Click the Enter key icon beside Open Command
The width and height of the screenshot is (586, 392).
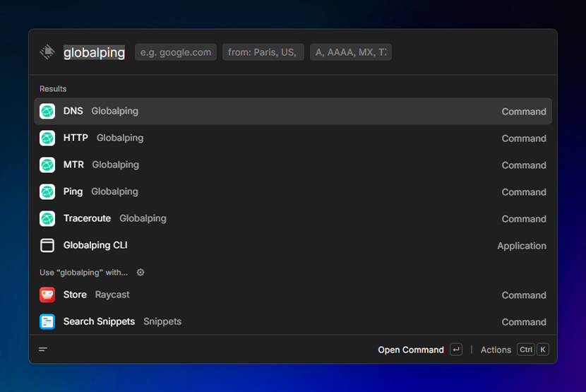click(x=456, y=350)
